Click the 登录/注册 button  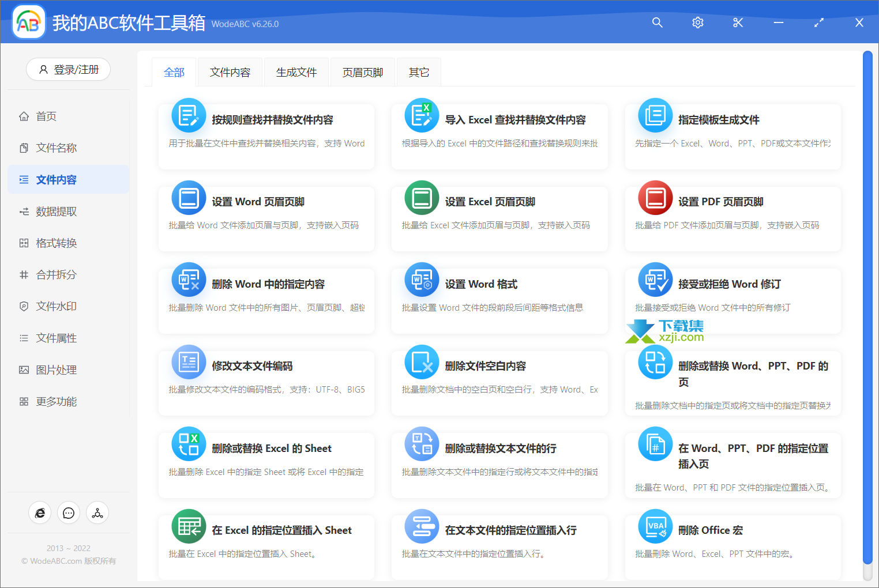click(68, 69)
